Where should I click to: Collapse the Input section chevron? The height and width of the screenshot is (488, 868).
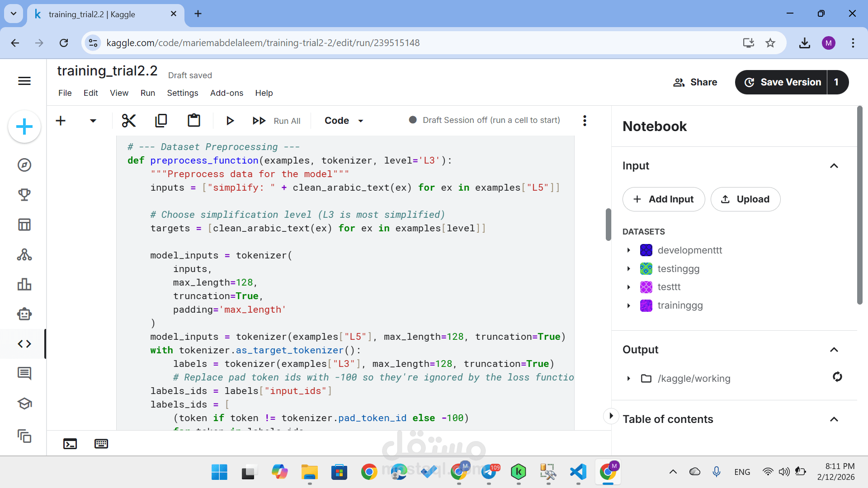(834, 166)
